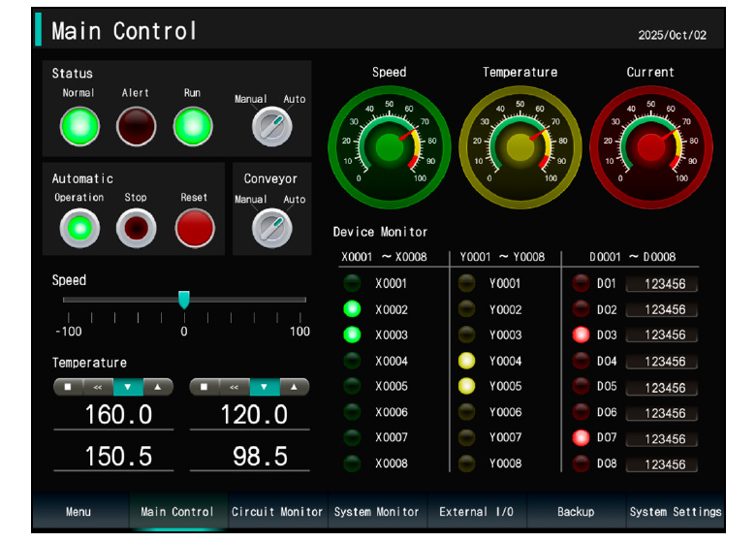Click the rewind arrows above 120.0
756x542 pixels.
click(x=234, y=387)
